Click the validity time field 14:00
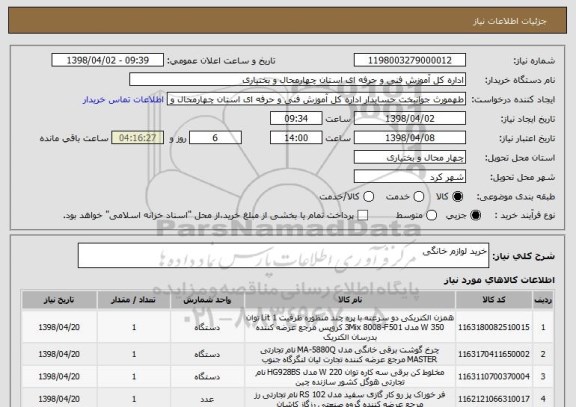The height and width of the screenshot is (407, 576). coord(296,138)
